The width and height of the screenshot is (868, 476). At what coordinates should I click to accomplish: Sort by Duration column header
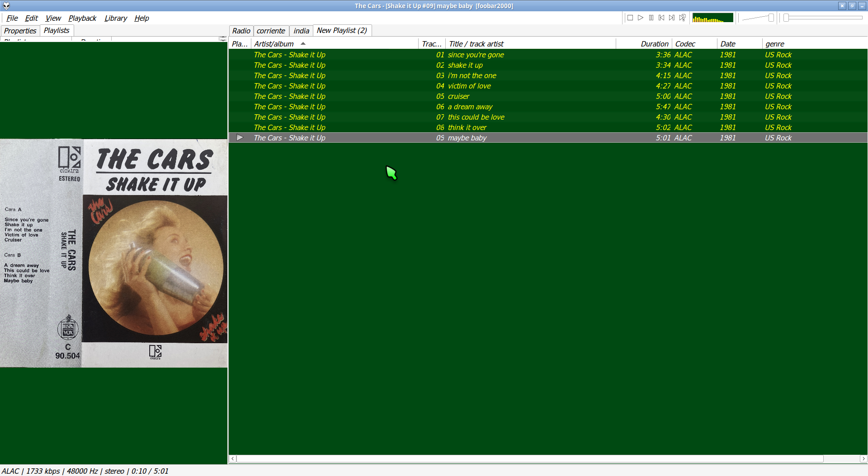[644, 44]
